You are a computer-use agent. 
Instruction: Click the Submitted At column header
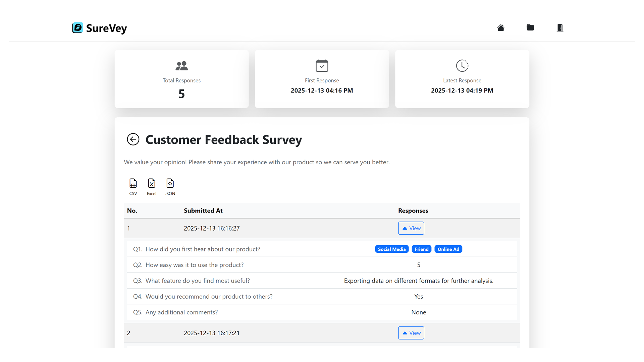point(203,210)
